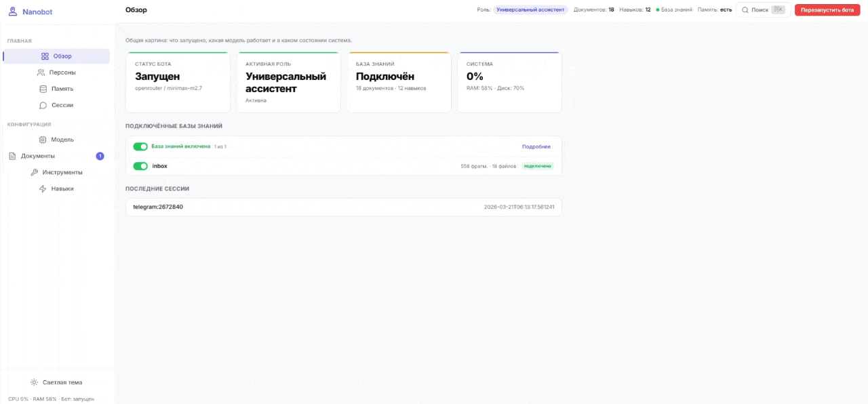Click the search magnifier icon
Screen dimensions: 868x404
click(744, 9)
